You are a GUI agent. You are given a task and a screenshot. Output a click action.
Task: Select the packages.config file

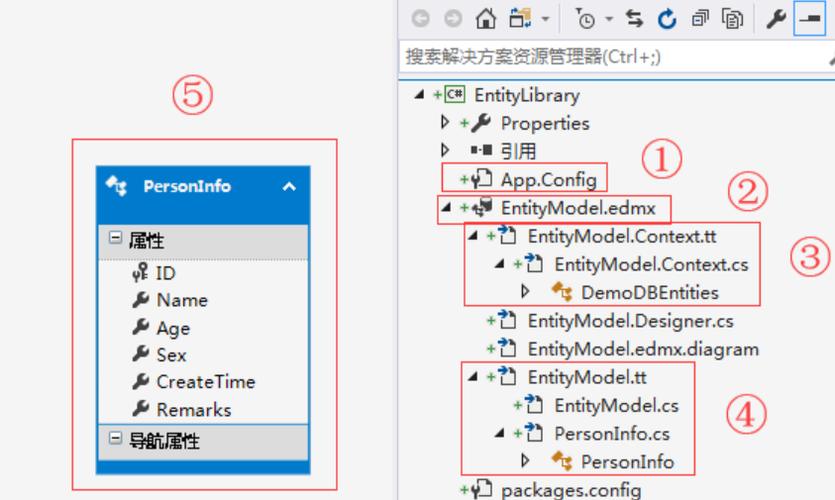(571, 490)
